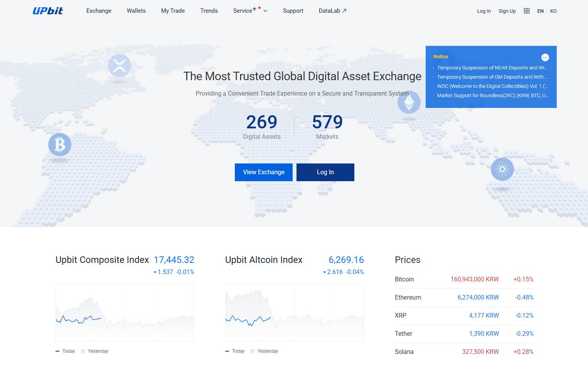Open the Service+ menu
The width and height of the screenshot is (588, 367).
point(244,11)
